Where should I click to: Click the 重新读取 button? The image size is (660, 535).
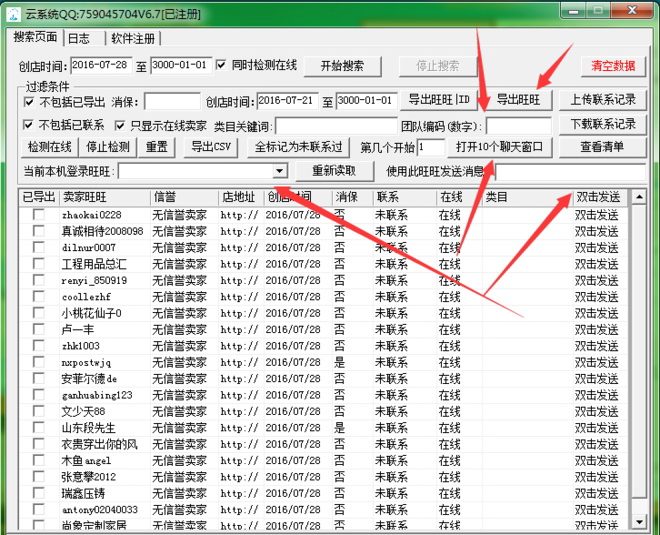point(334,171)
